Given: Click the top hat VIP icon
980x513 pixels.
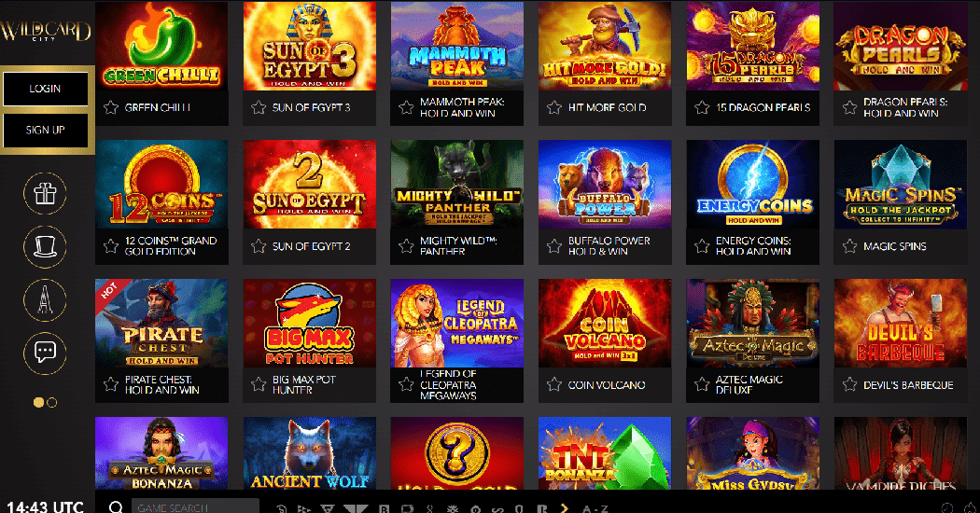Looking at the screenshot, I should click(x=45, y=247).
